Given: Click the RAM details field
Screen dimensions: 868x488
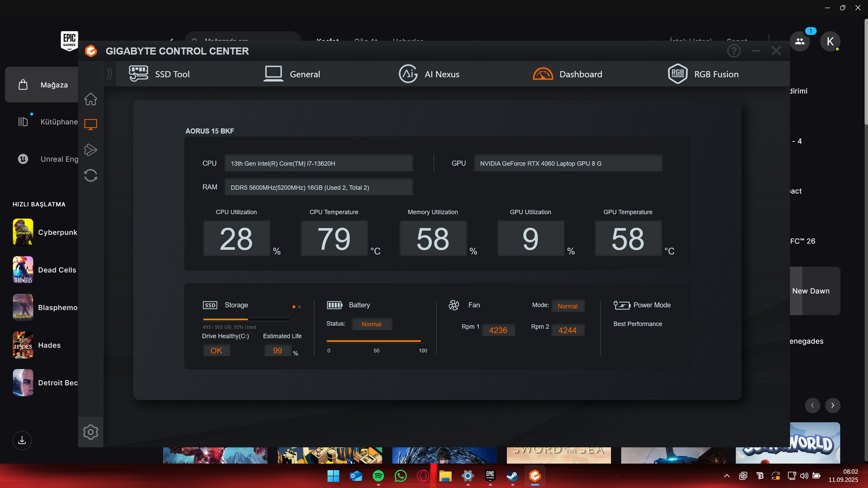Looking at the screenshot, I should click(319, 187).
